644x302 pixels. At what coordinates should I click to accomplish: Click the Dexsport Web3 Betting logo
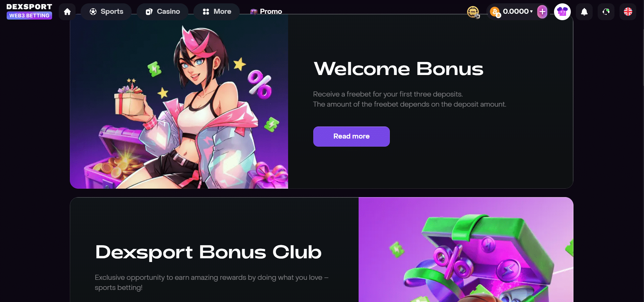pos(29,11)
